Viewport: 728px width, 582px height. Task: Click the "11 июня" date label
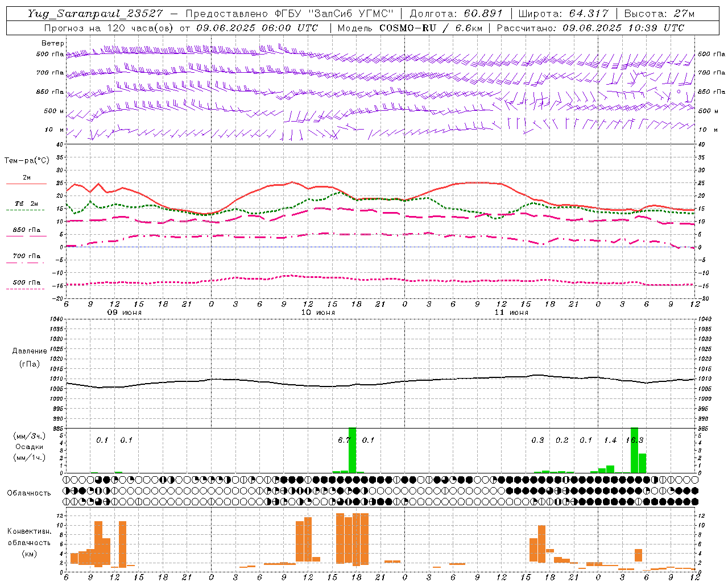(511, 313)
